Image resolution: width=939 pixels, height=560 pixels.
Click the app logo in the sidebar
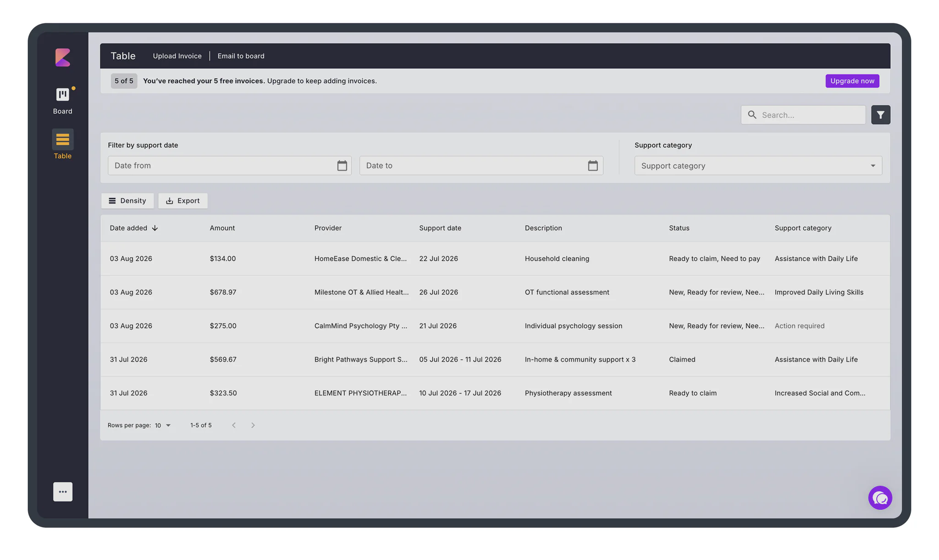(63, 57)
